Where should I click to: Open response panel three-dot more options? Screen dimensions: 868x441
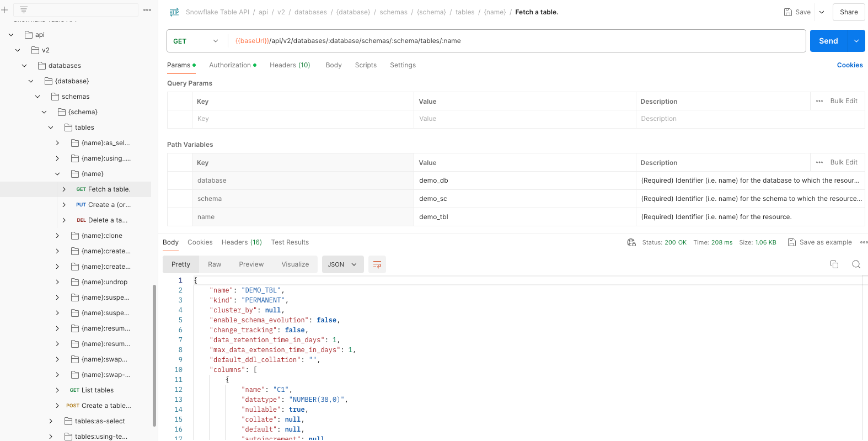[x=864, y=242]
